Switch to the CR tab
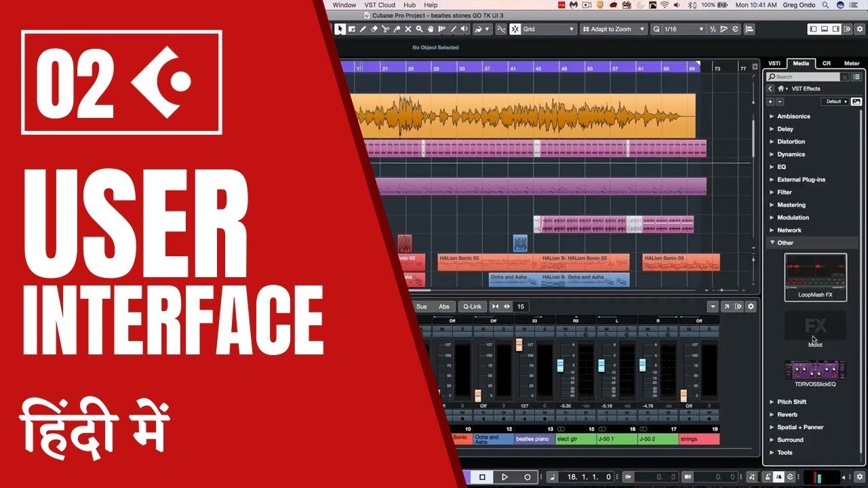This screenshot has height=488, width=868. (x=827, y=63)
